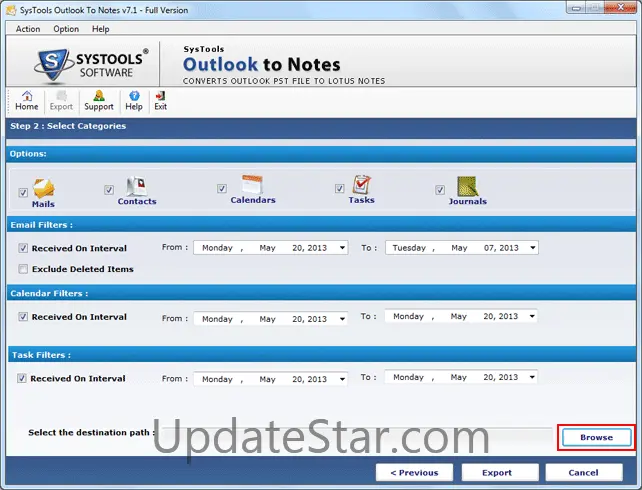Click '07, 2013' in Email To date
The height and width of the screenshot is (490, 642).
pos(501,248)
